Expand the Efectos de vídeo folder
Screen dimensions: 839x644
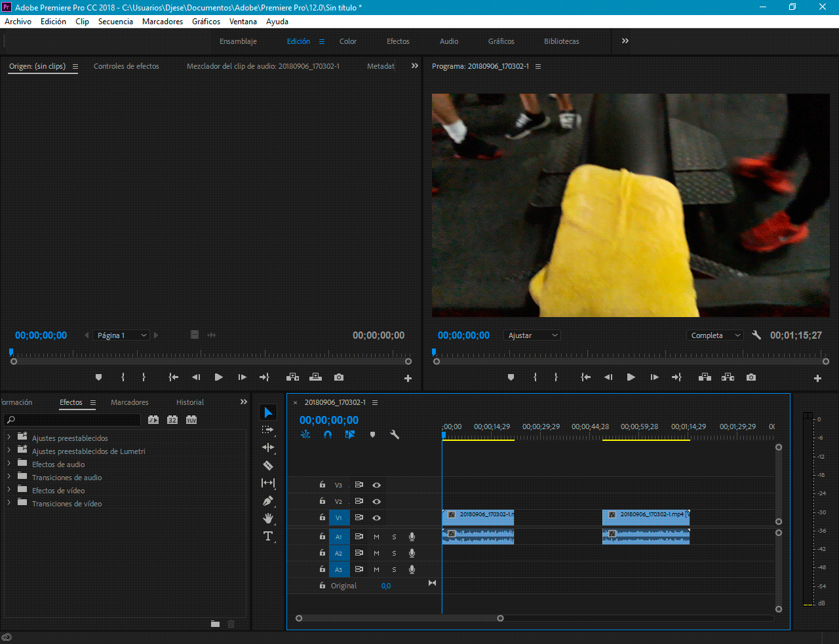(9, 490)
